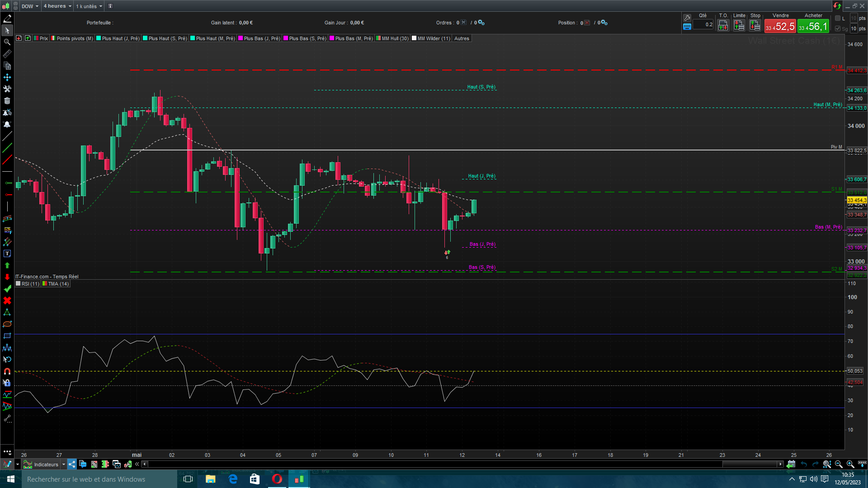Image resolution: width=868 pixels, height=488 pixels.
Task: Open the 4 heures timeframe dropdown
Action: [x=57, y=6]
